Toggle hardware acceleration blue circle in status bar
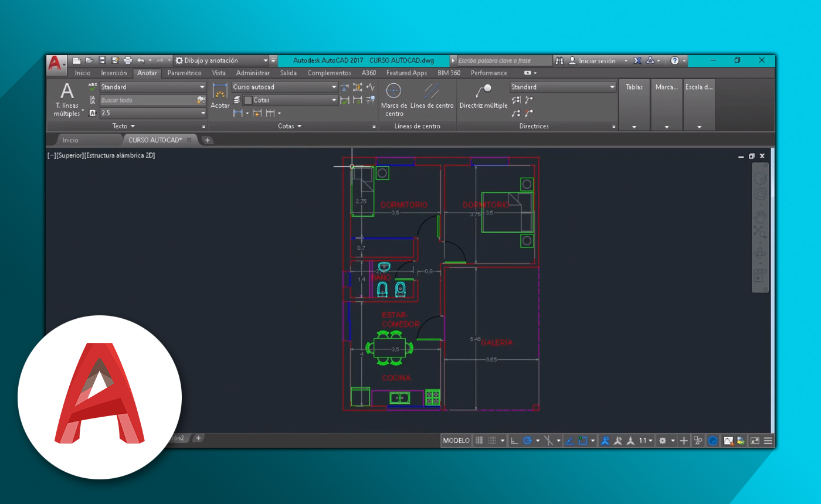 [x=713, y=441]
